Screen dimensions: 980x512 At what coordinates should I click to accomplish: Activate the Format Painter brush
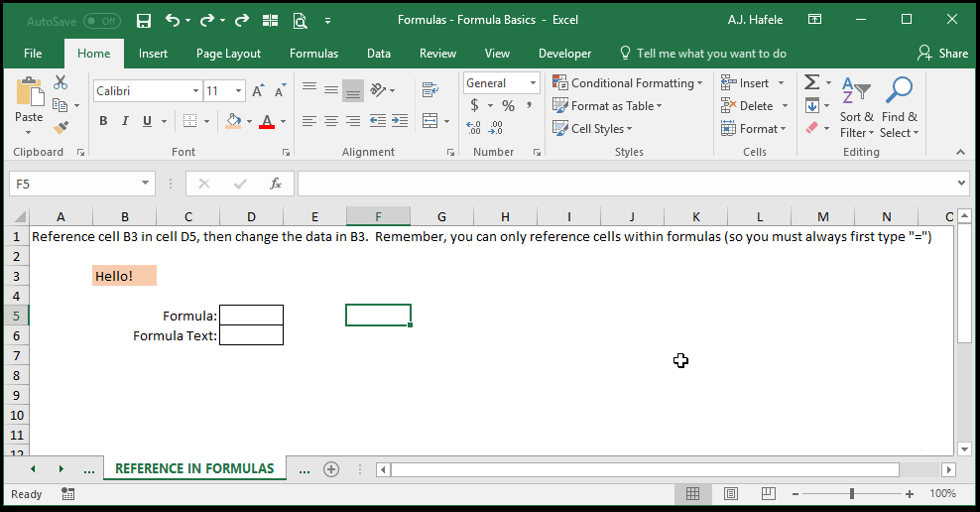61,128
